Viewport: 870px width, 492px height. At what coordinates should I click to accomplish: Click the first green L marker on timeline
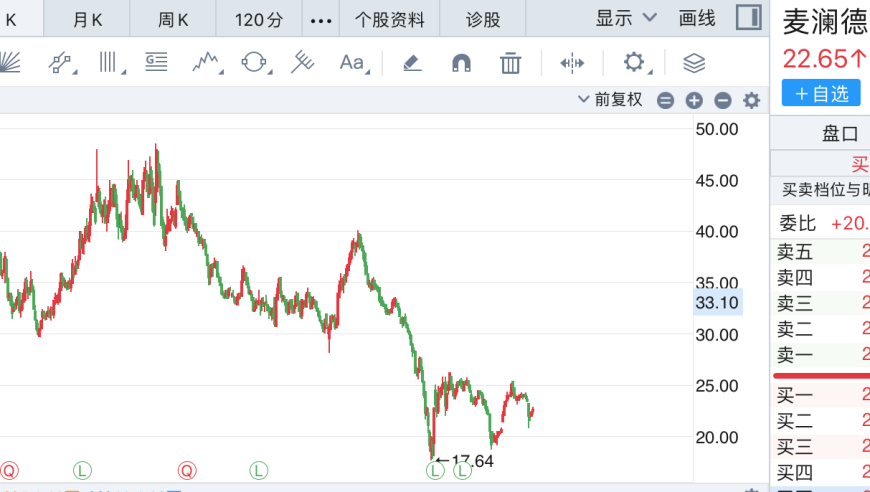(x=82, y=471)
